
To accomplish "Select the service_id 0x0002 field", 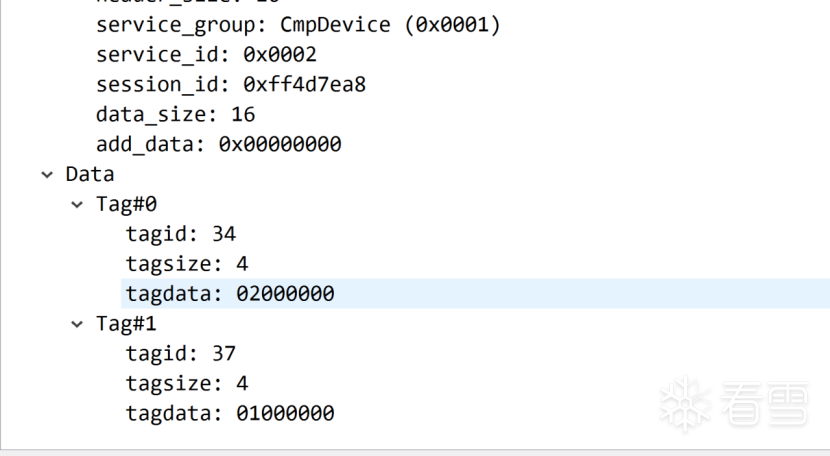I will [x=206, y=55].
